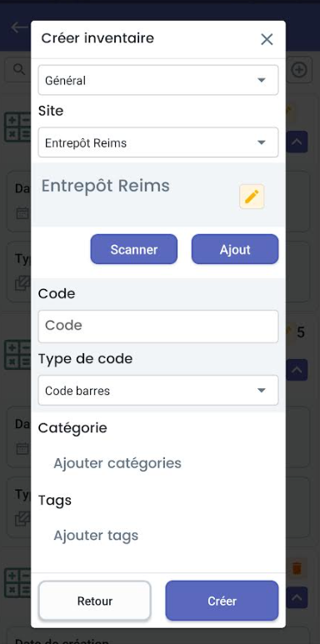Click the orange trash delete icon
The image size is (320, 644).
(297, 568)
